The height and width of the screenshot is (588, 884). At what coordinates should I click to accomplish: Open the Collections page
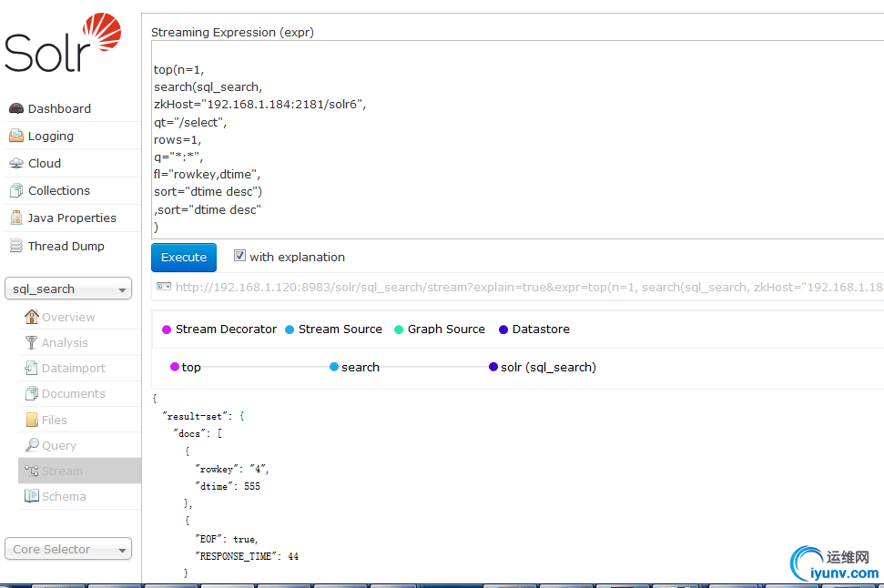click(x=59, y=190)
